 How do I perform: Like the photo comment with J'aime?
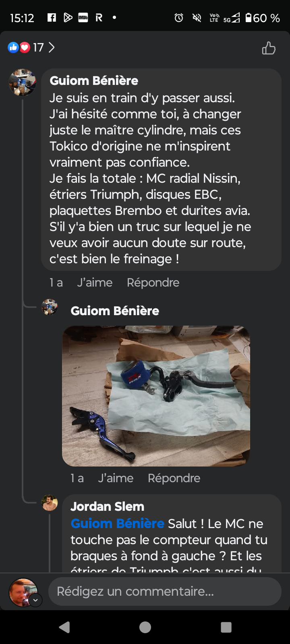[x=116, y=478]
